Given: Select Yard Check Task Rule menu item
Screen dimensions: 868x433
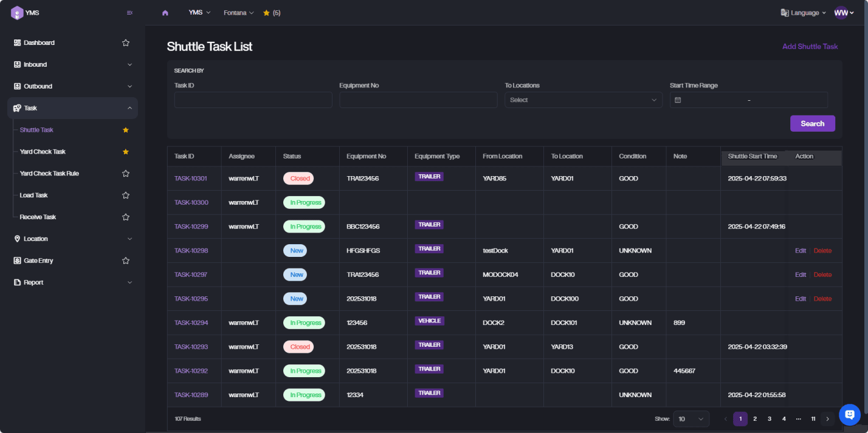Looking at the screenshot, I should point(49,174).
